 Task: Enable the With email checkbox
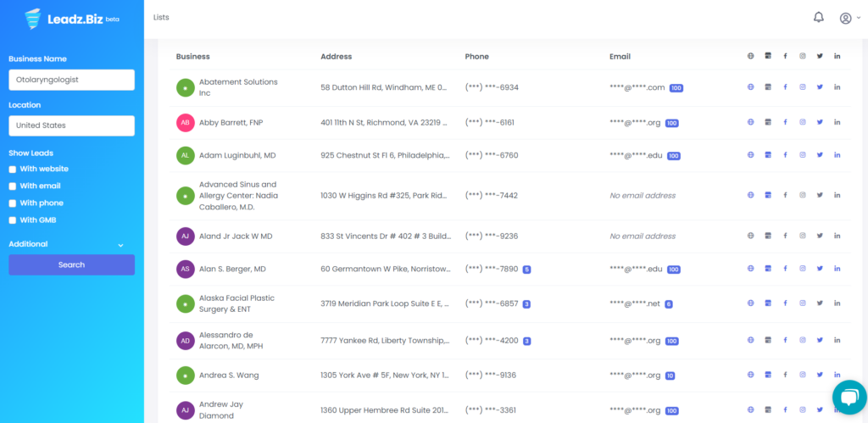13,186
